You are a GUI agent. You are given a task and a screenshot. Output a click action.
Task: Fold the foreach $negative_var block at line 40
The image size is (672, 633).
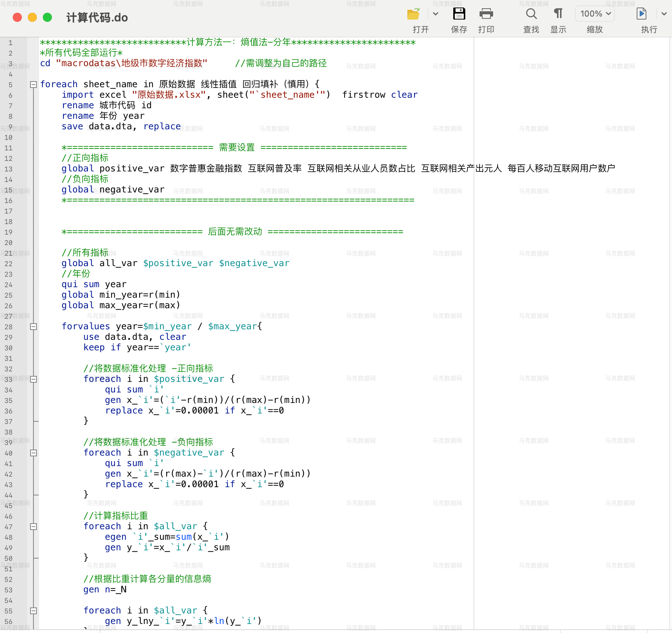coord(33,453)
